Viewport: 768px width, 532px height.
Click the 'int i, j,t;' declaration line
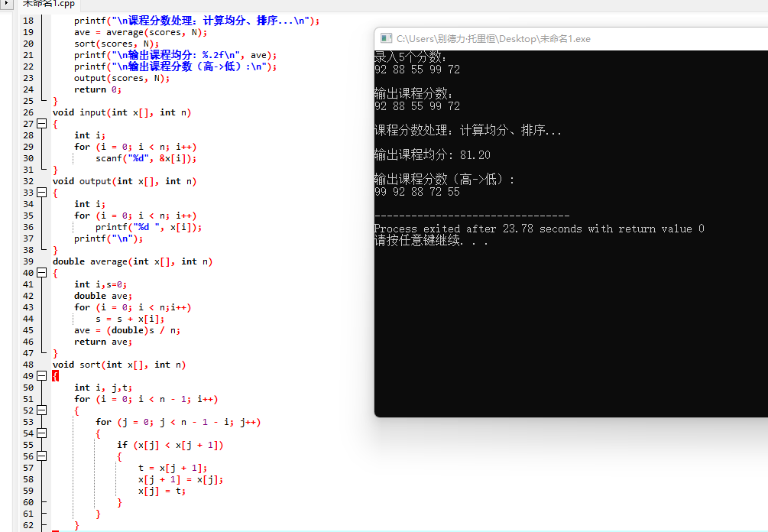103,388
